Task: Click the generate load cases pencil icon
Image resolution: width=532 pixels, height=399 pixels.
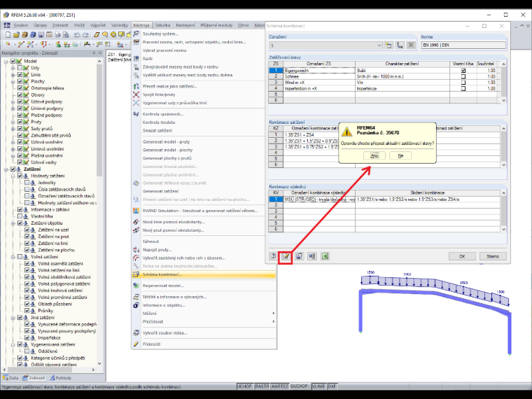Action: [286, 256]
